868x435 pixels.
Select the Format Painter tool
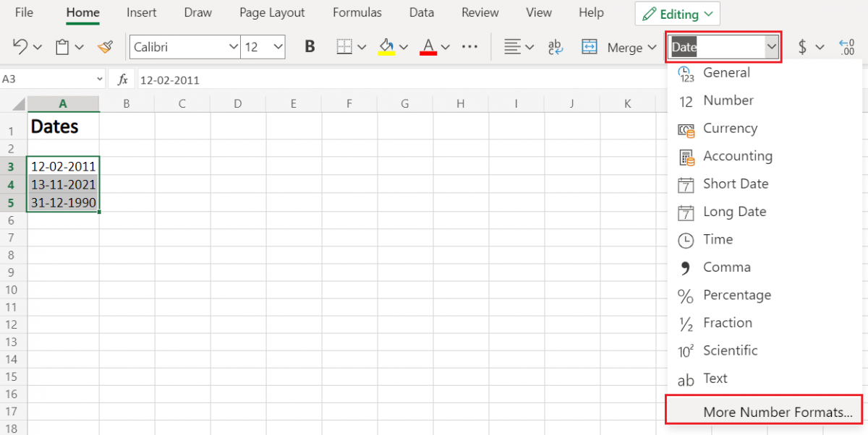click(x=105, y=46)
